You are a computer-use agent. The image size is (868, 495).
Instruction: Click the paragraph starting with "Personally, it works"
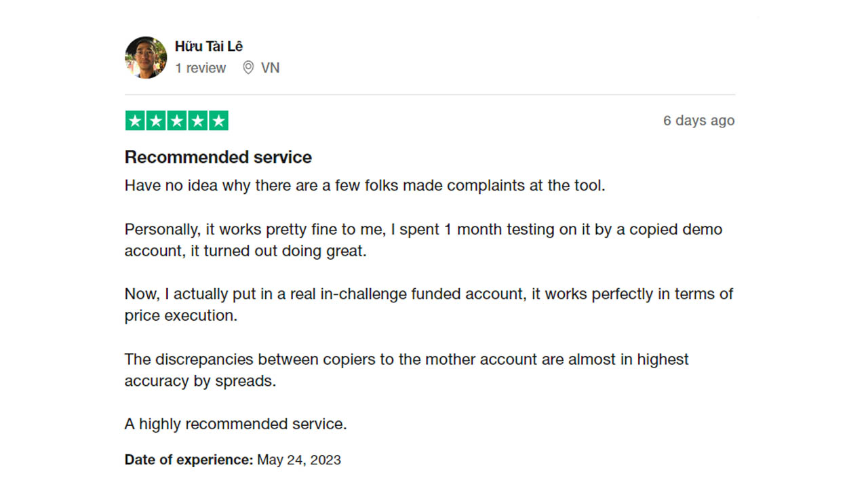[x=423, y=240]
